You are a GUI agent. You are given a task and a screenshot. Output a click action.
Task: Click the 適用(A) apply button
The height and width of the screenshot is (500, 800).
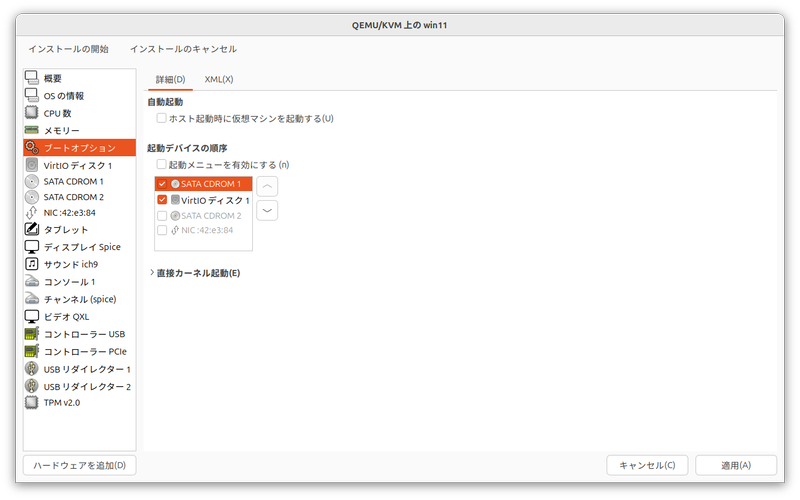click(x=736, y=465)
